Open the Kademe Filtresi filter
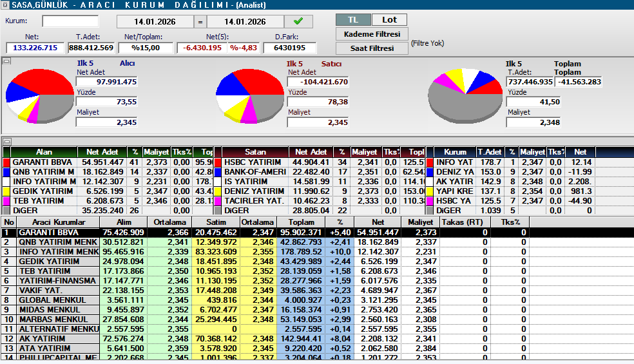Image resolution: width=634 pixels, height=364 pixels. [x=372, y=34]
